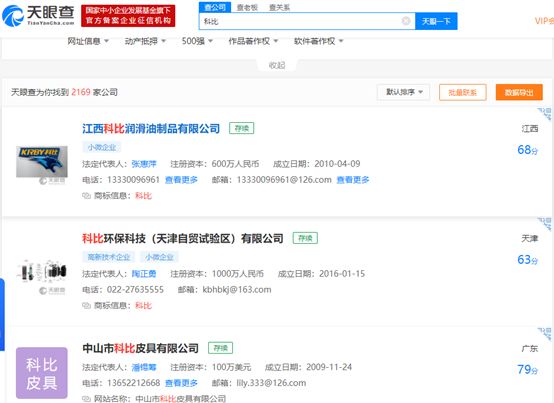Click the purple 科比皮具 logo thumbnail

pyautogui.click(x=42, y=373)
